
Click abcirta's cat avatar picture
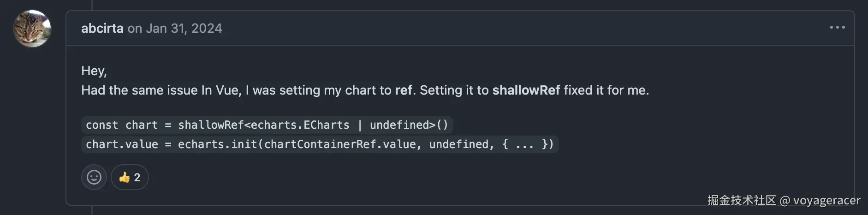32,29
